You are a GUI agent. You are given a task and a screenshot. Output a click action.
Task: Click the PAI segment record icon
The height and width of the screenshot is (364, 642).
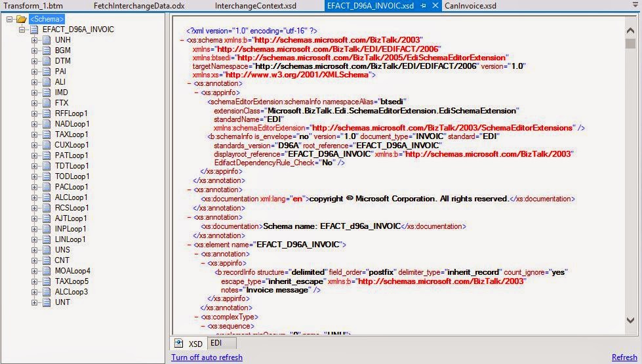(47, 71)
